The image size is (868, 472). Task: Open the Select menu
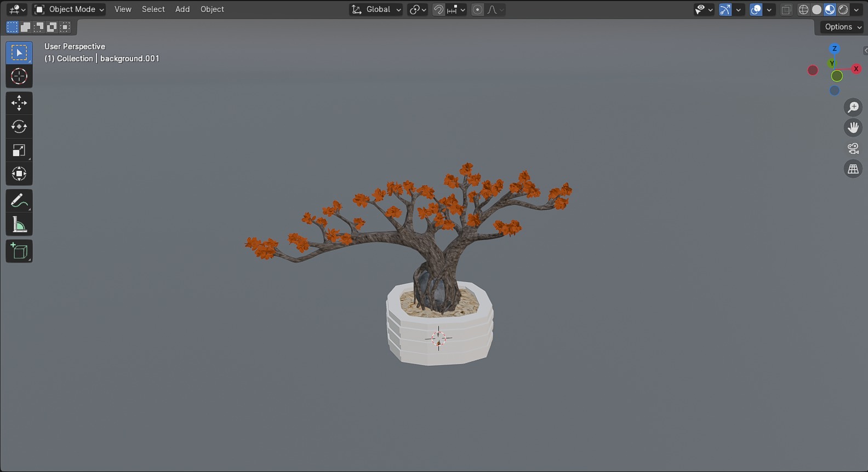153,9
